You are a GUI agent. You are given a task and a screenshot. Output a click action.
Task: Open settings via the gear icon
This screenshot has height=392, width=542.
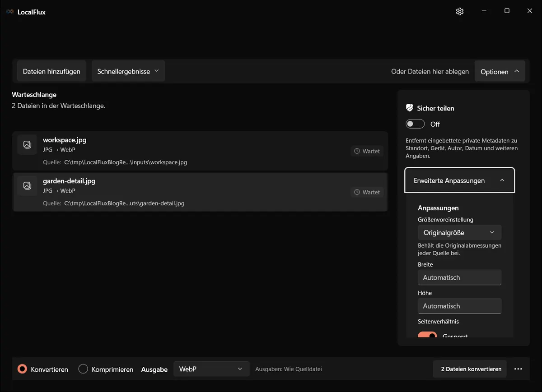[x=460, y=12]
